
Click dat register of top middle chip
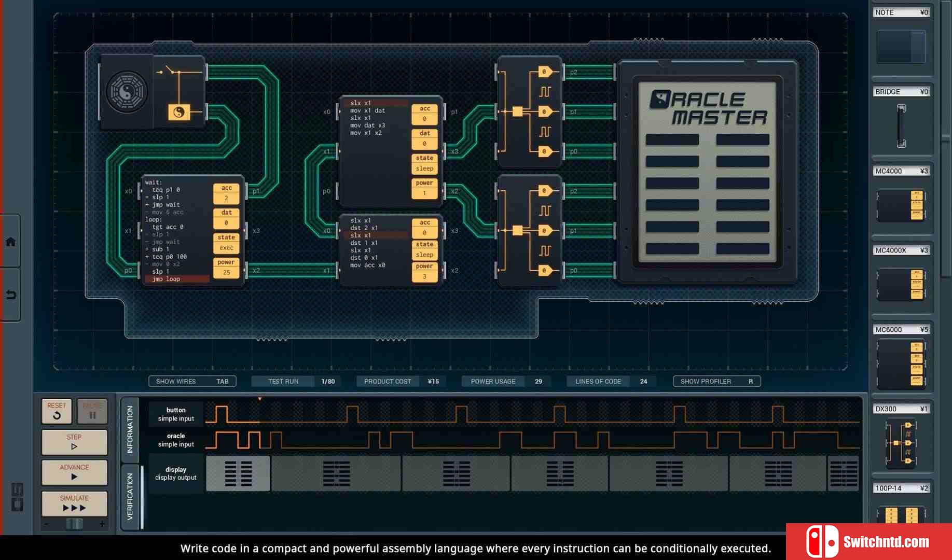[425, 138]
